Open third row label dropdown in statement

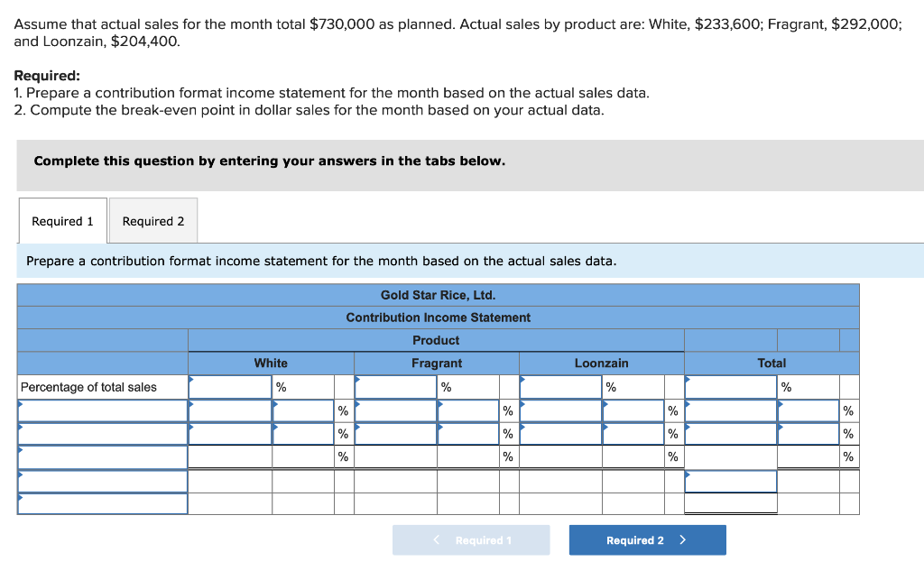[103, 457]
